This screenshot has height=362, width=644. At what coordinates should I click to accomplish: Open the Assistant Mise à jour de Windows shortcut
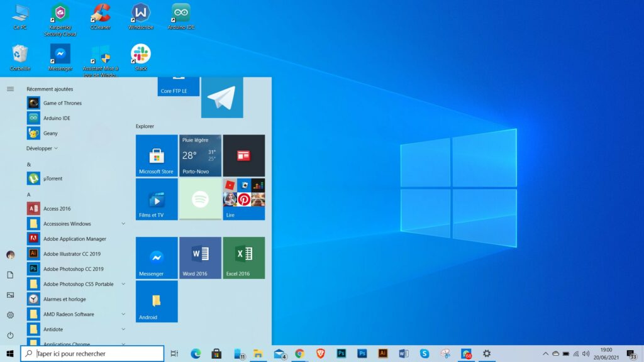coord(100,61)
